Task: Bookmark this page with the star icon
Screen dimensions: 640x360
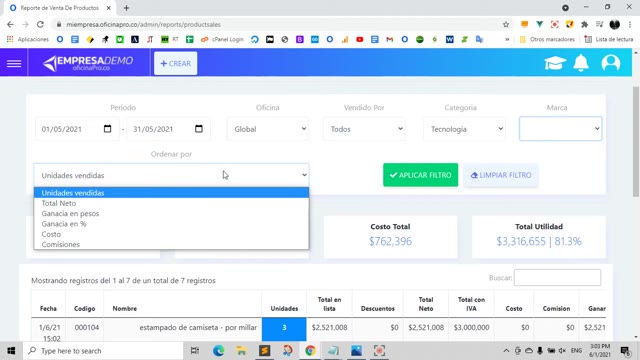Action: click(506, 24)
